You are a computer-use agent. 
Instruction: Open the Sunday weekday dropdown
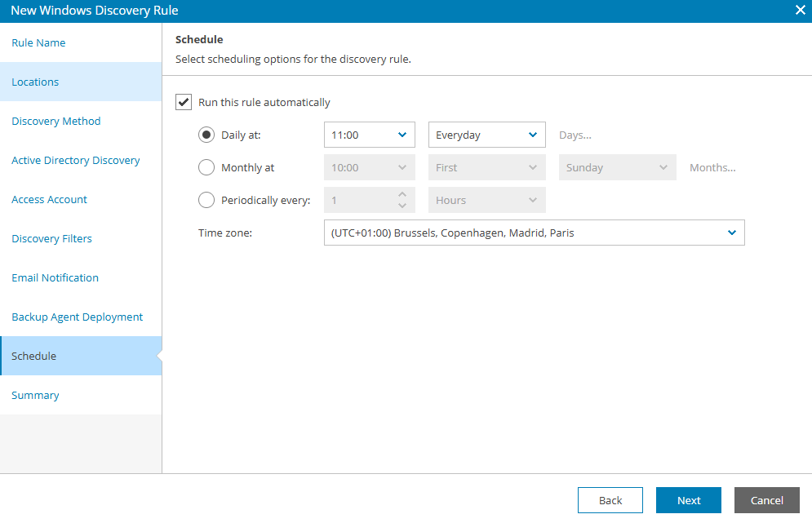click(617, 168)
